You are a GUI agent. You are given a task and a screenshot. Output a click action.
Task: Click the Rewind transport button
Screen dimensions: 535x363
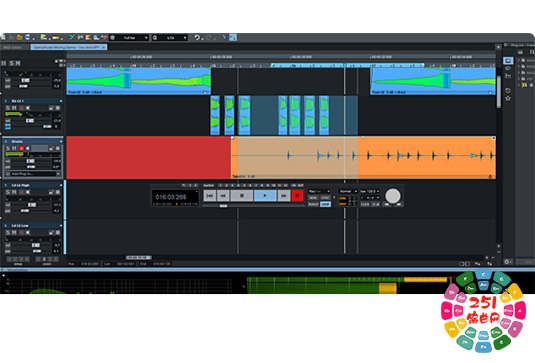pos(223,196)
